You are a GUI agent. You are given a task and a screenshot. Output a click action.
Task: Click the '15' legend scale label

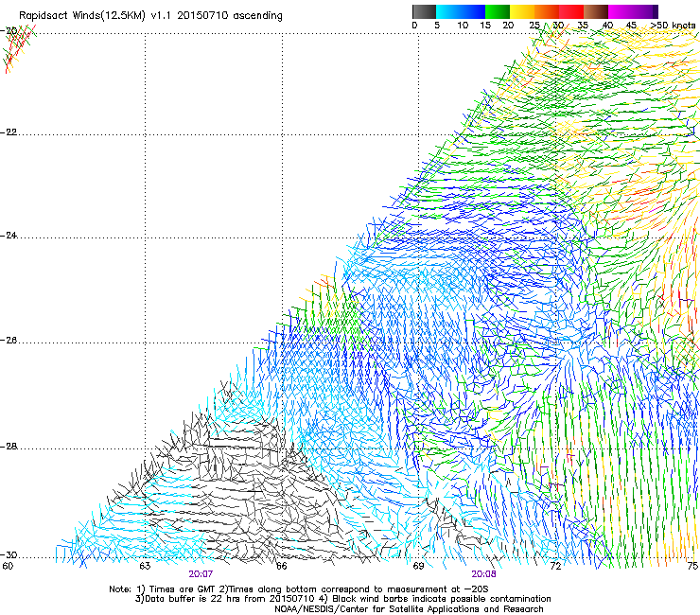coord(485,26)
